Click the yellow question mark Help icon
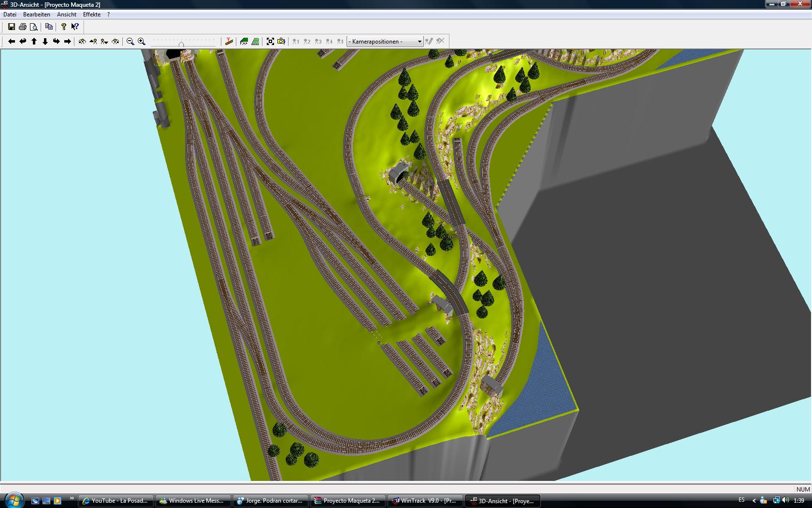The image size is (812, 508). [63, 27]
